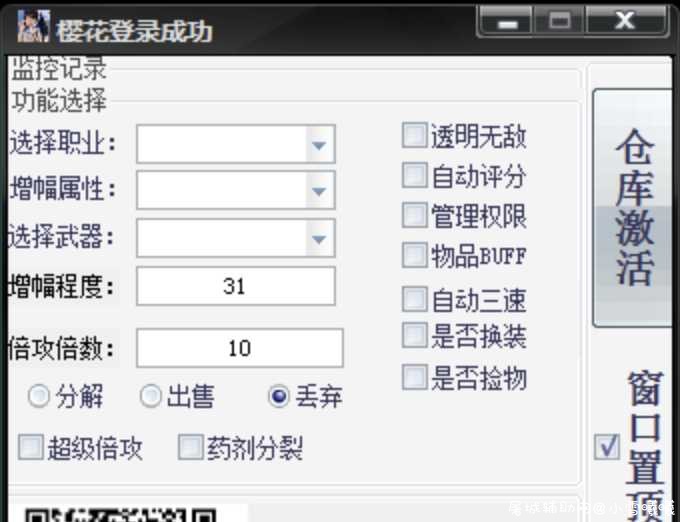Enable the 是否换装 checkbox
Screen dimensions: 680x522
pyautogui.click(x=415, y=335)
